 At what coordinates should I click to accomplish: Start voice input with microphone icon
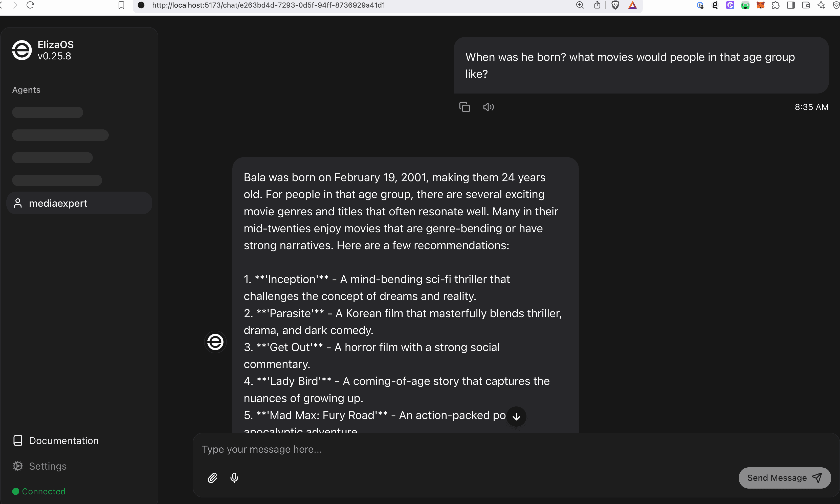point(234,478)
